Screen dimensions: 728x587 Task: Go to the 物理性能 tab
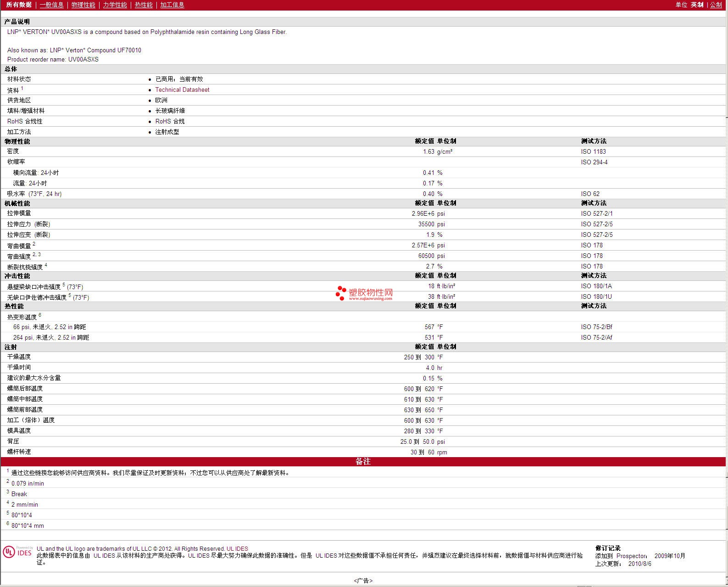(83, 5)
